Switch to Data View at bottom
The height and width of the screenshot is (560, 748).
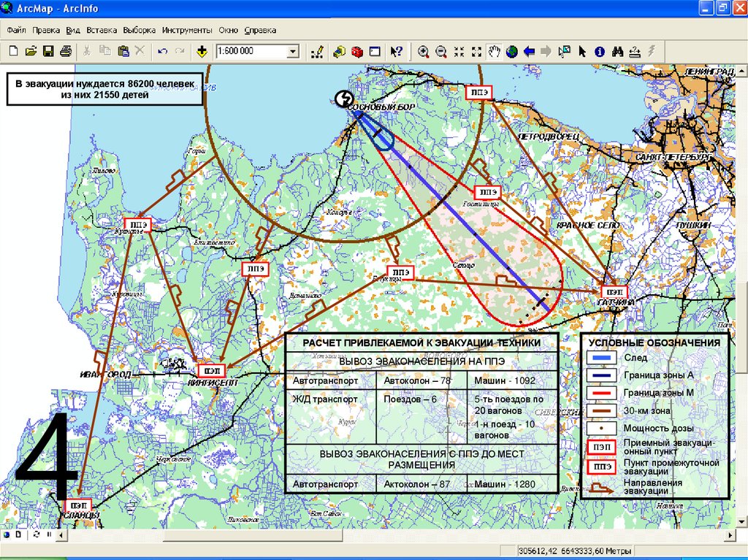[7, 535]
